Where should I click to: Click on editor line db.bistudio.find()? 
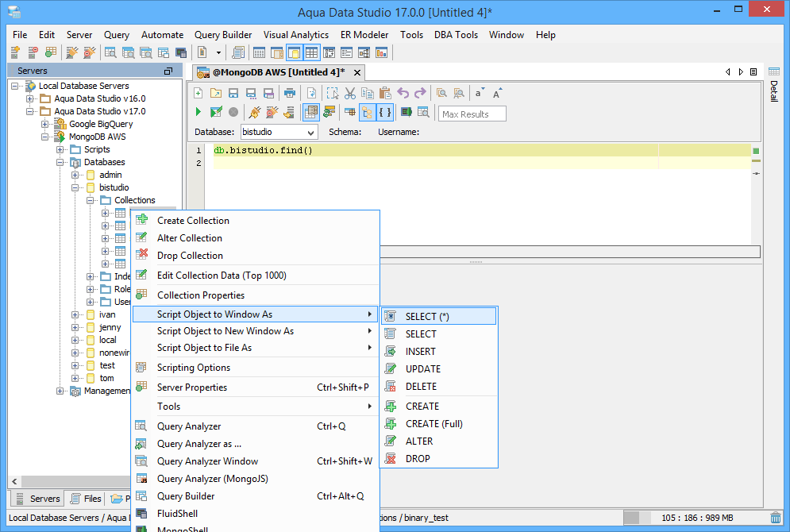tap(263, 150)
